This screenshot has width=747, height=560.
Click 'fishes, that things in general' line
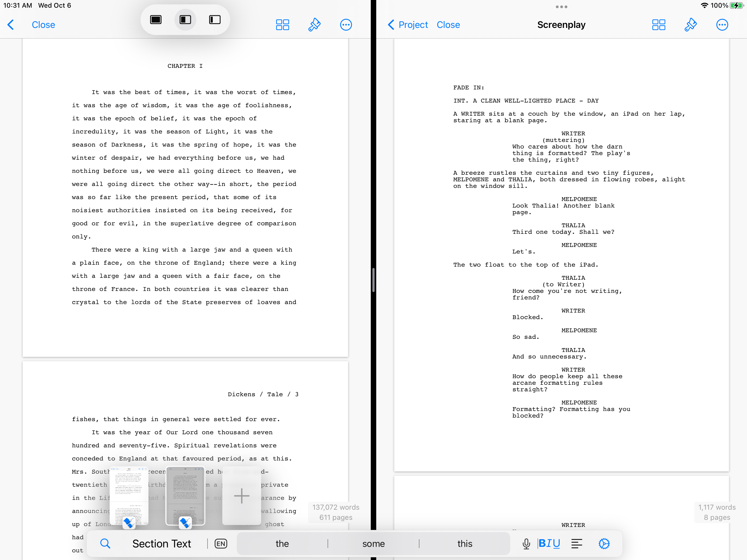coord(176,419)
